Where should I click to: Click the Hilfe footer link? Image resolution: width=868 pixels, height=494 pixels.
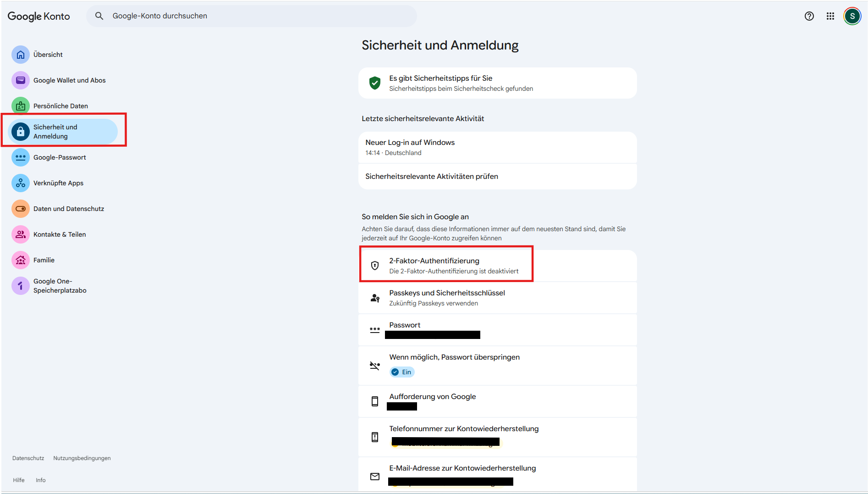click(x=19, y=480)
